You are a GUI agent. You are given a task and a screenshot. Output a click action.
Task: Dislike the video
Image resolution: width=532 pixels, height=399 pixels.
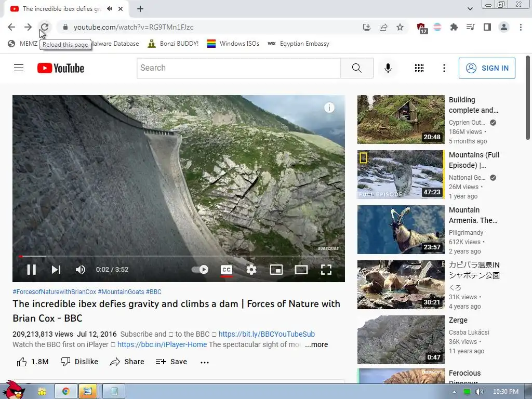tap(79, 362)
